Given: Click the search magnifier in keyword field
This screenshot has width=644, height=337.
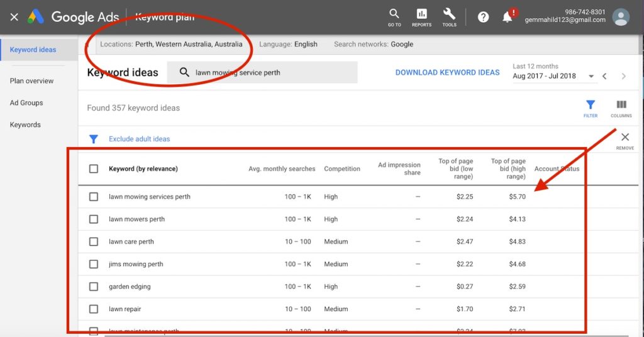Looking at the screenshot, I should click(x=184, y=73).
